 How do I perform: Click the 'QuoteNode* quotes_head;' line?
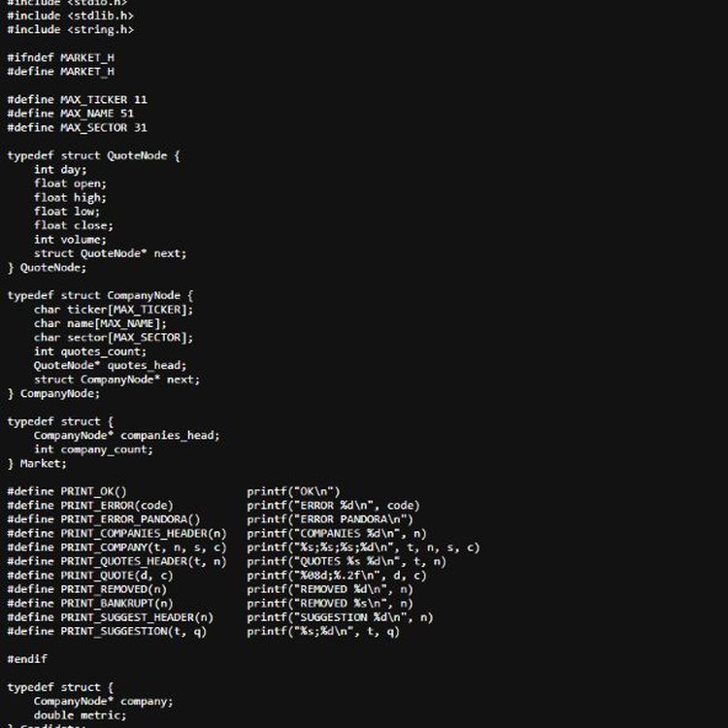[x=110, y=365]
